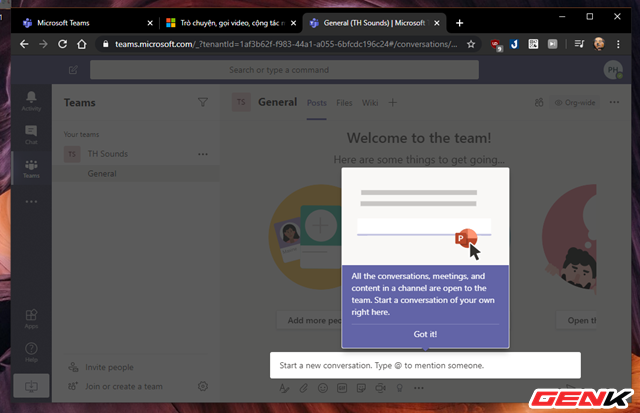Click the attach file paperclip icon
Viewport: 640px width, 413px height.
pyautogui.click(x=303, y=387)
